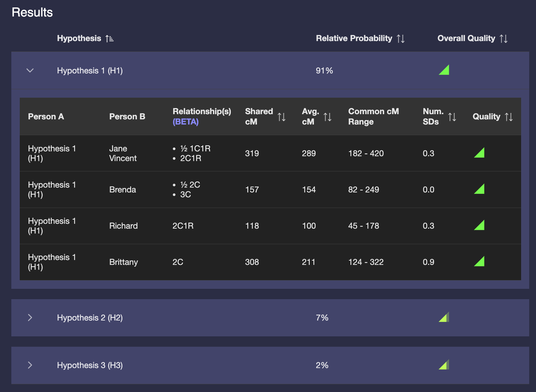
Task: Expand Hypothesis 2 (H2) row
Action: pyautogui.click(x=30, y=318)
